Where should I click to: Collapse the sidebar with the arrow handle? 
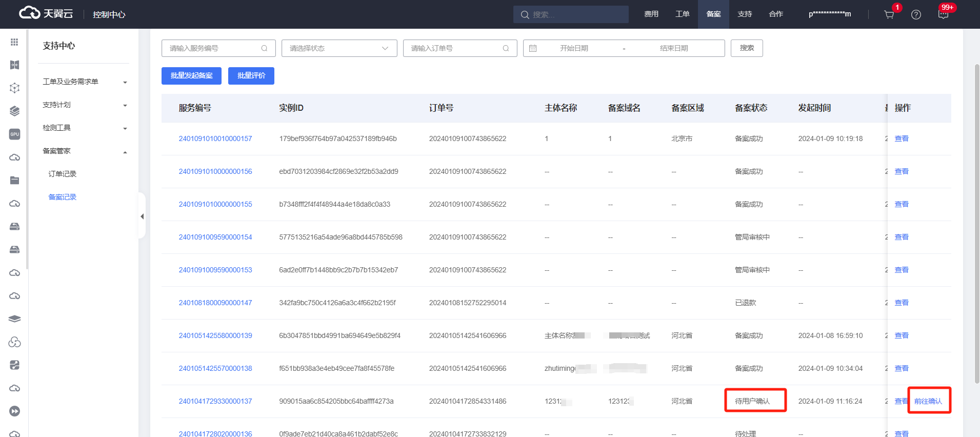tap(142, 216)
